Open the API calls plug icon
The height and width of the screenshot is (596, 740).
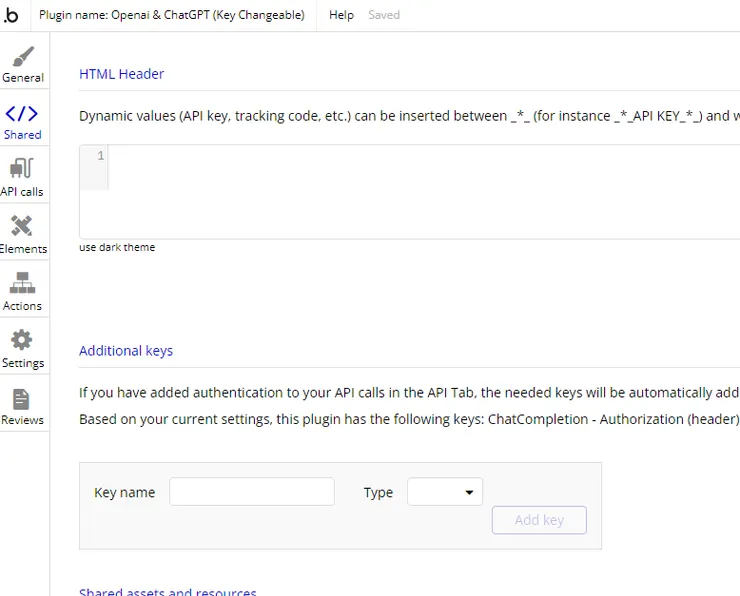coord(22,168)
